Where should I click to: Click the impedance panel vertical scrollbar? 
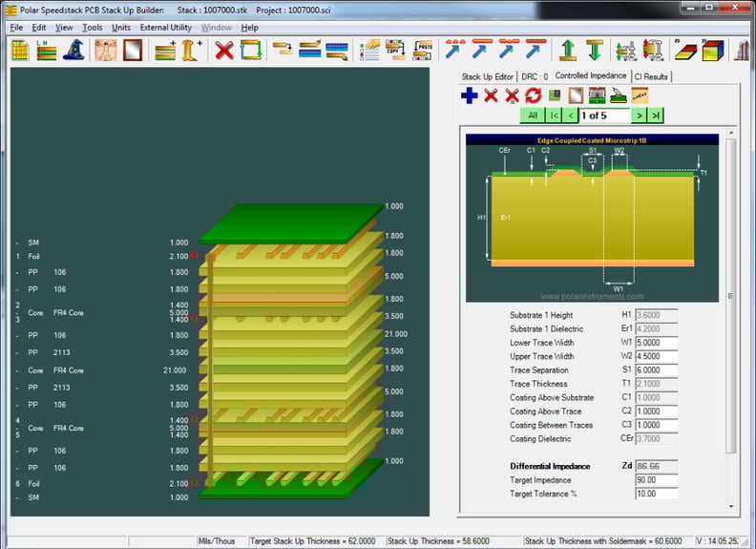tap(731, 296)
